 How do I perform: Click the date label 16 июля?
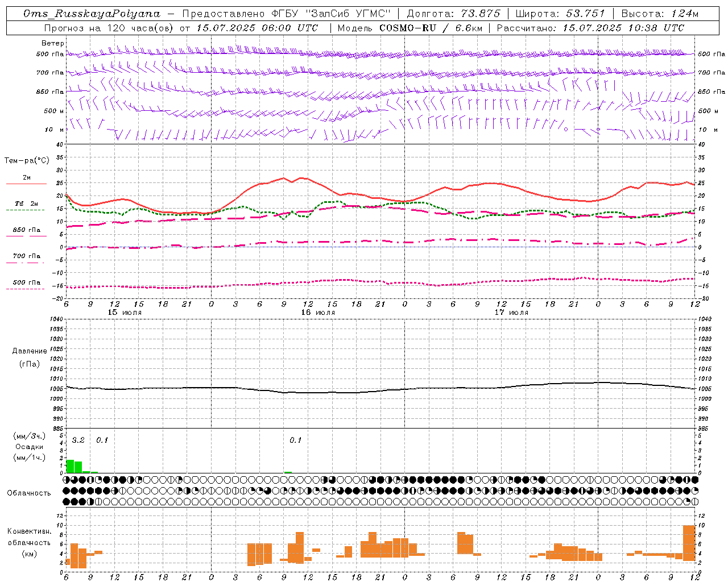tap(318, 313)
